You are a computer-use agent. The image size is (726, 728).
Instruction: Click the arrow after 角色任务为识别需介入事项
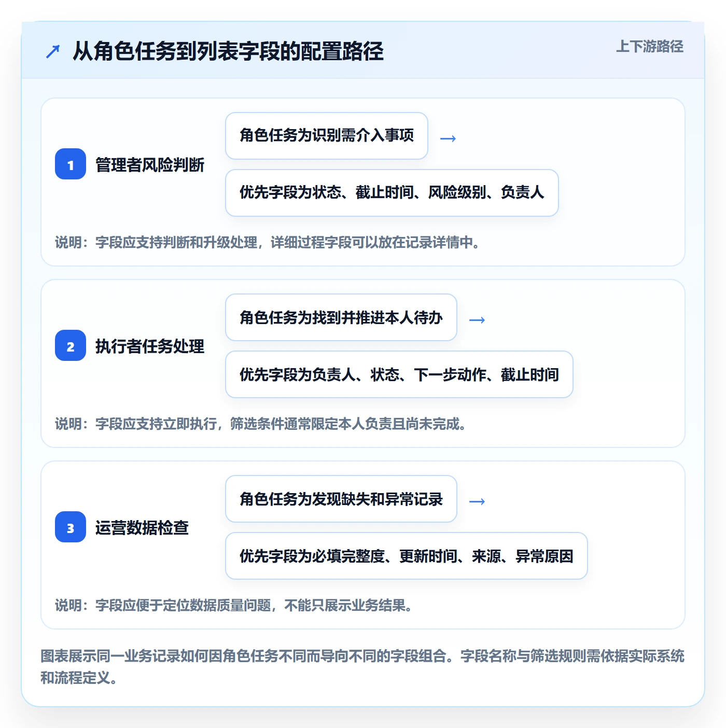pyautogui.click(x=448, y=138)
